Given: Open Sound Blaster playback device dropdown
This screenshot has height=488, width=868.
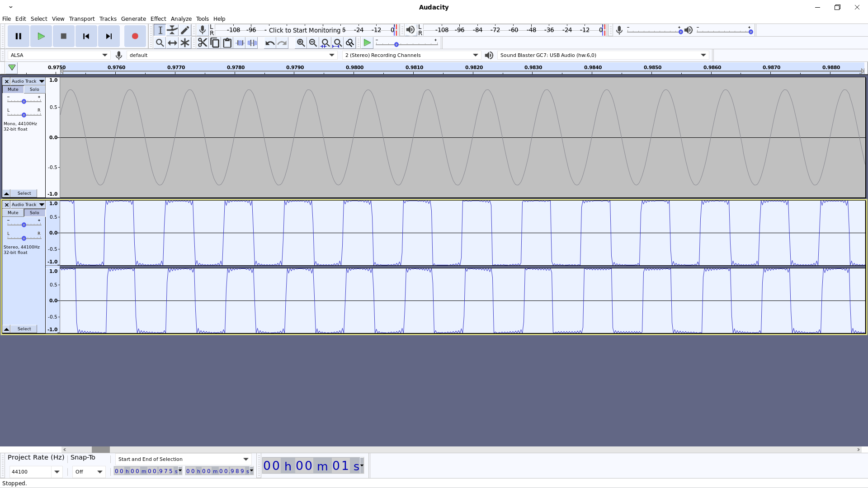Looking at the screenshot, I should coord(603,55).
